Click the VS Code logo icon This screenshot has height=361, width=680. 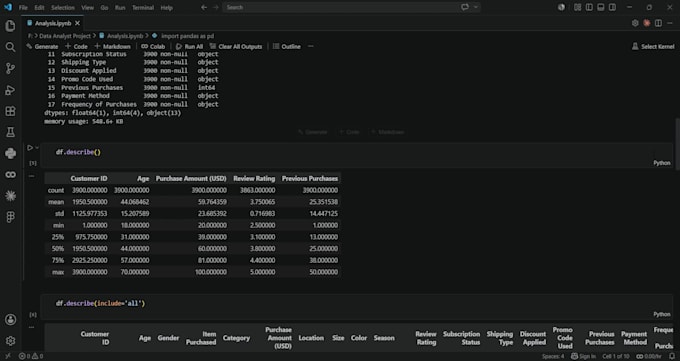(8, 7)
